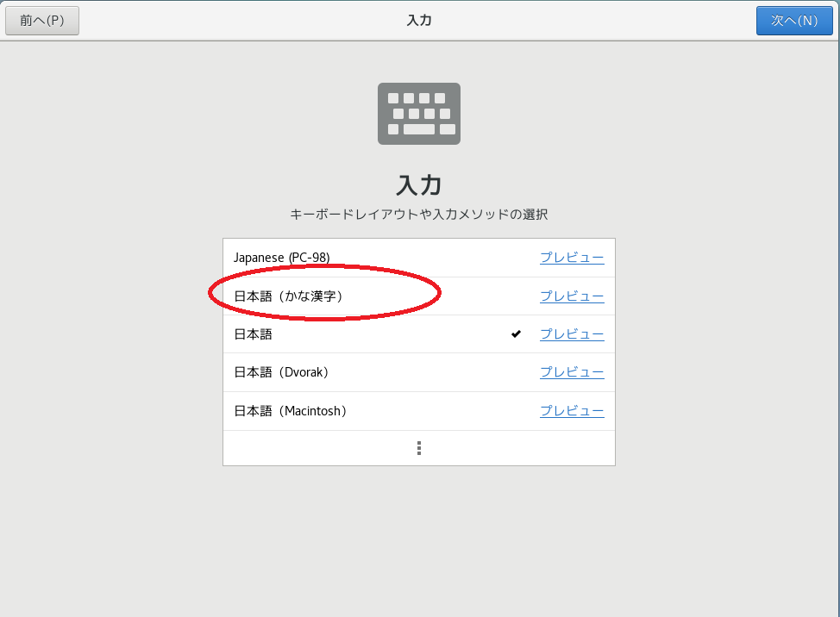Screen dimensions: 840x617
Task: Choose the 日本語（かな漢字）input method
Action: (419, 296)
